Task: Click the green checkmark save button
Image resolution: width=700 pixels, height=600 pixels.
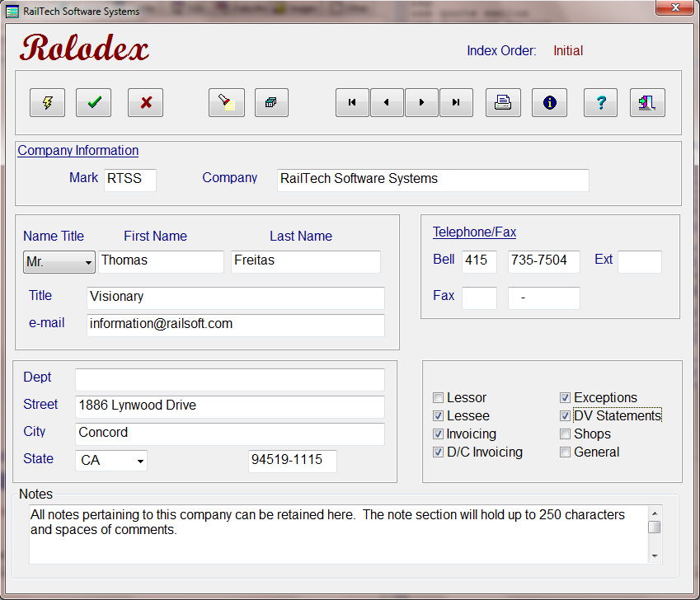Action: coord(94,103)
